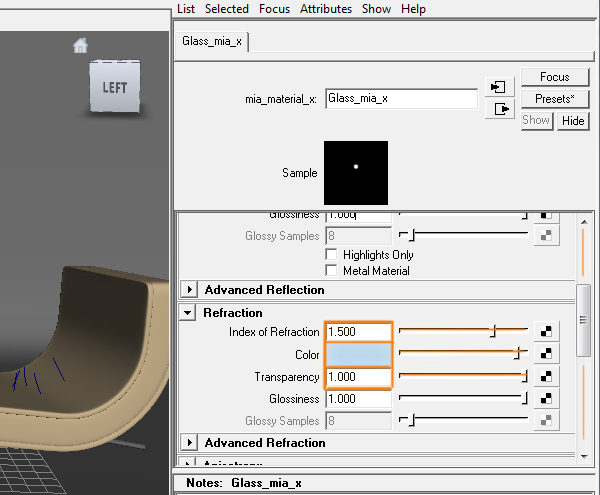
Task: Click the scrollbar down arrow
Action: 584,456
